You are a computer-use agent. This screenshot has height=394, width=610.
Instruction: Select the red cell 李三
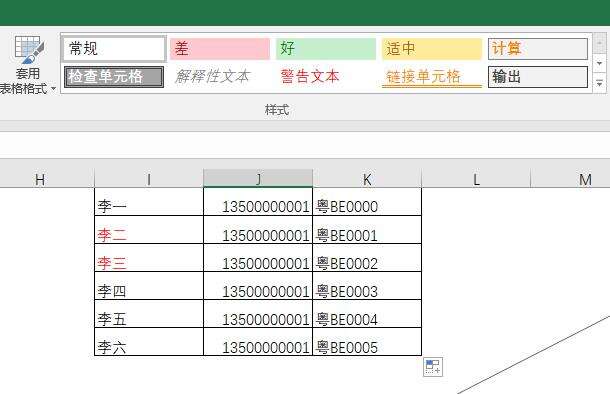coord(149,257)
